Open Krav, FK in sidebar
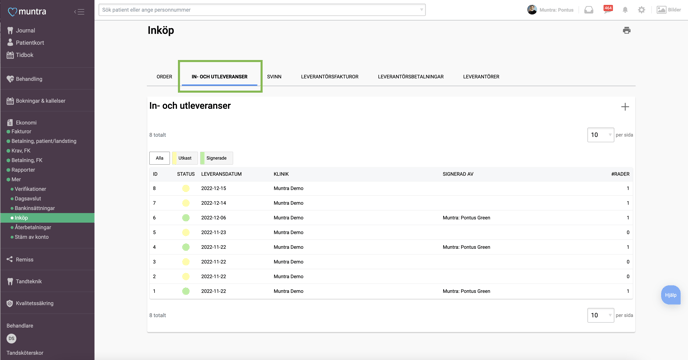This screenshot has height=360, width=688. (21, 151)
